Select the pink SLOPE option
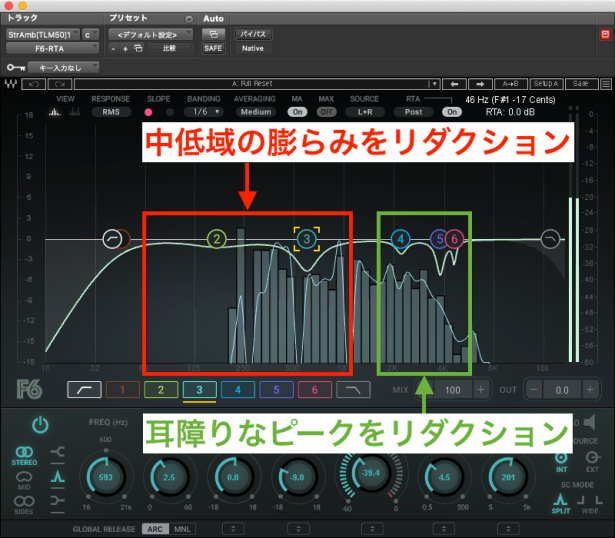The height and width of the screenshot is (538, 615). [x=148, y=113]
